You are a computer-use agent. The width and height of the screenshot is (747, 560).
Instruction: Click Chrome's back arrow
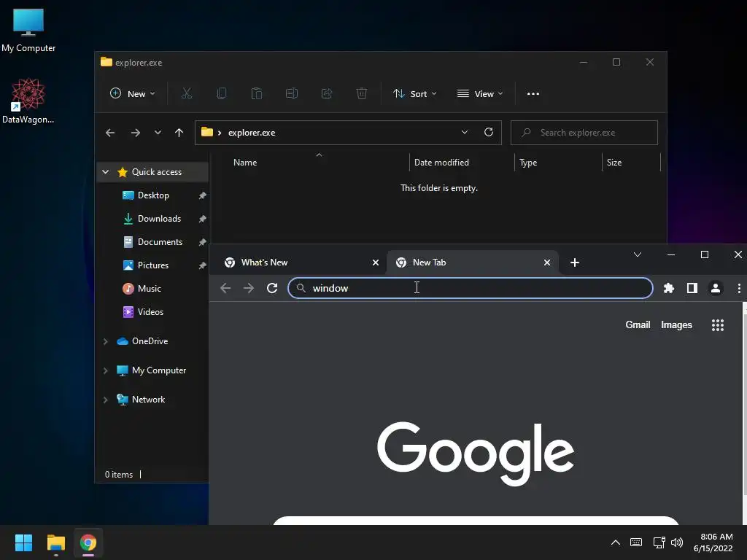tap(225, 288)
